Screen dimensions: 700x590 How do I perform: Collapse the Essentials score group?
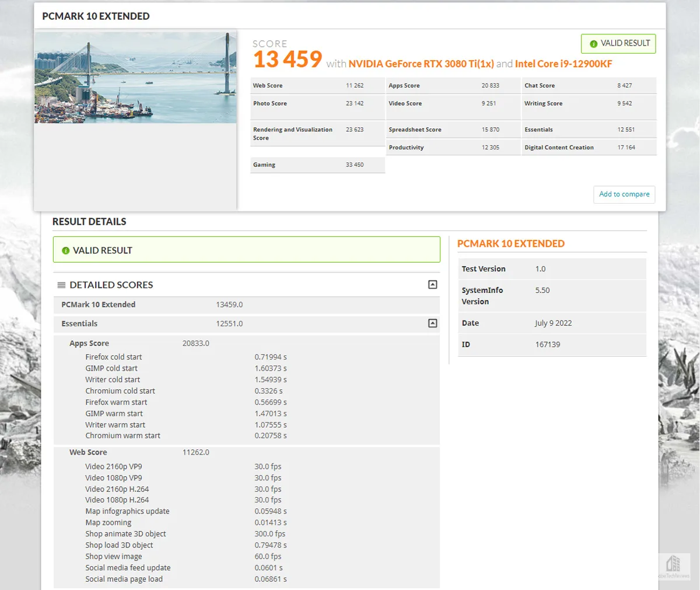pos(433,323)
